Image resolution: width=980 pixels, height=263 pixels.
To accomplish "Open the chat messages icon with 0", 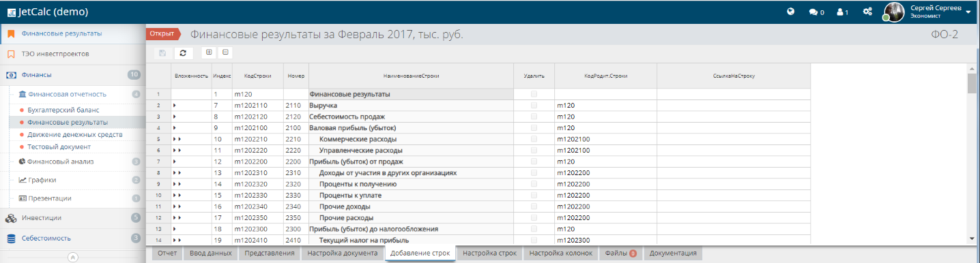I will tap(816, 12).
